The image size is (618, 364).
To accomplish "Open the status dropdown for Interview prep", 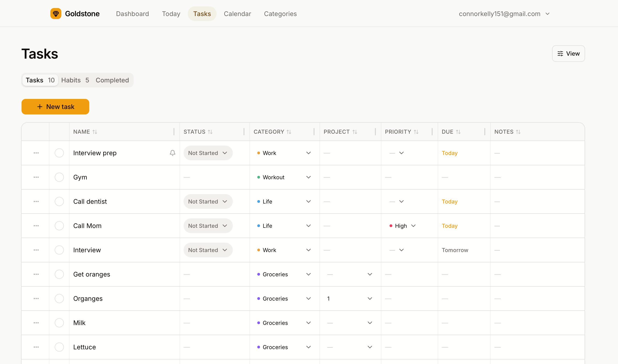I will pyautogui.click(x=208, y=153).
